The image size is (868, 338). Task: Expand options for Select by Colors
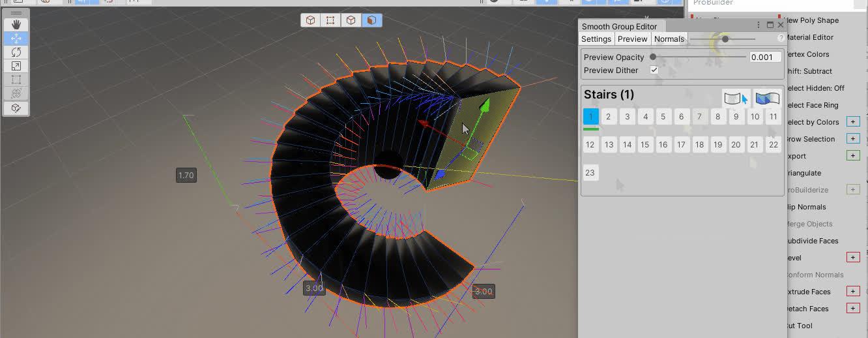pyautogui.click(x=852, y=122)
